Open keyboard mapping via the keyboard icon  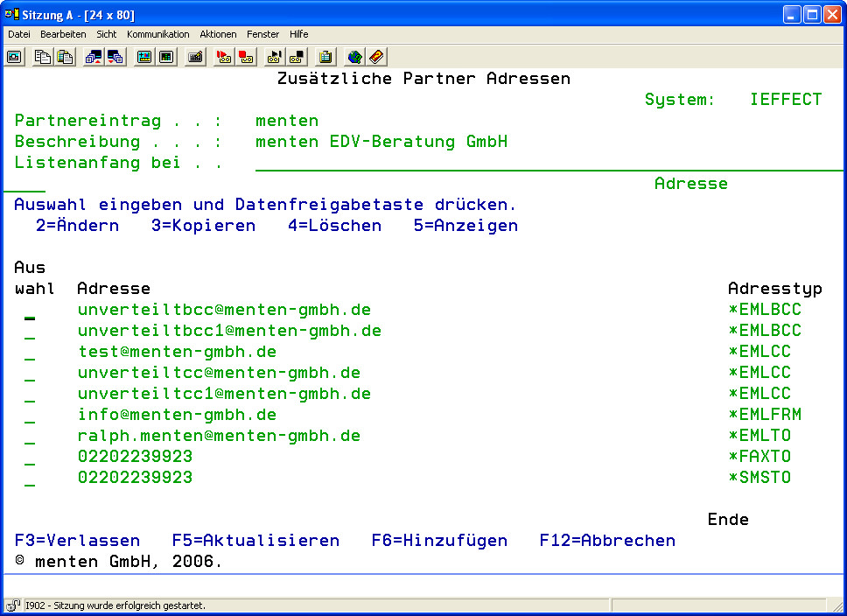pyautogui.click(x=196, y=57)
